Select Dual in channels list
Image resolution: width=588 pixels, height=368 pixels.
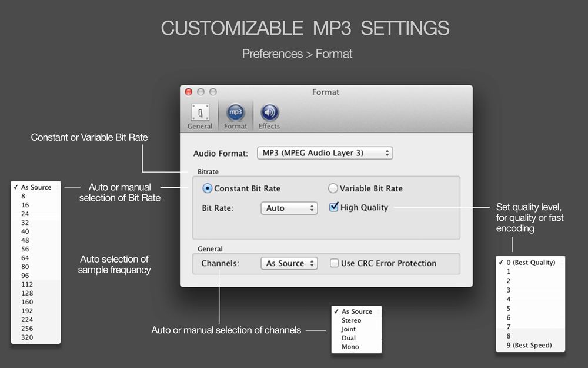357,338
